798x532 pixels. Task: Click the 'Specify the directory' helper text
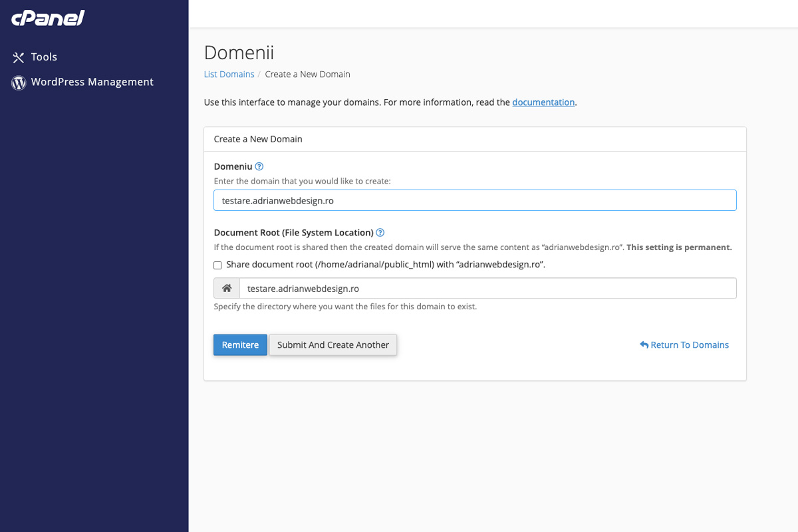click(345, 307)
